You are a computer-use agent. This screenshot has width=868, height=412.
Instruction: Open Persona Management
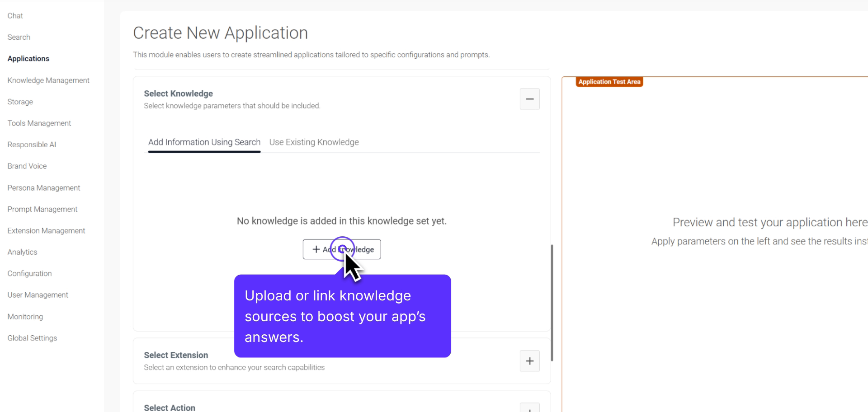click(43, 187)
